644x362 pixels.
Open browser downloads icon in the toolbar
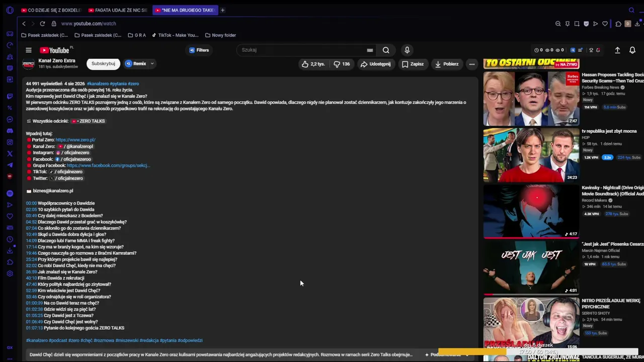[637, 24]
